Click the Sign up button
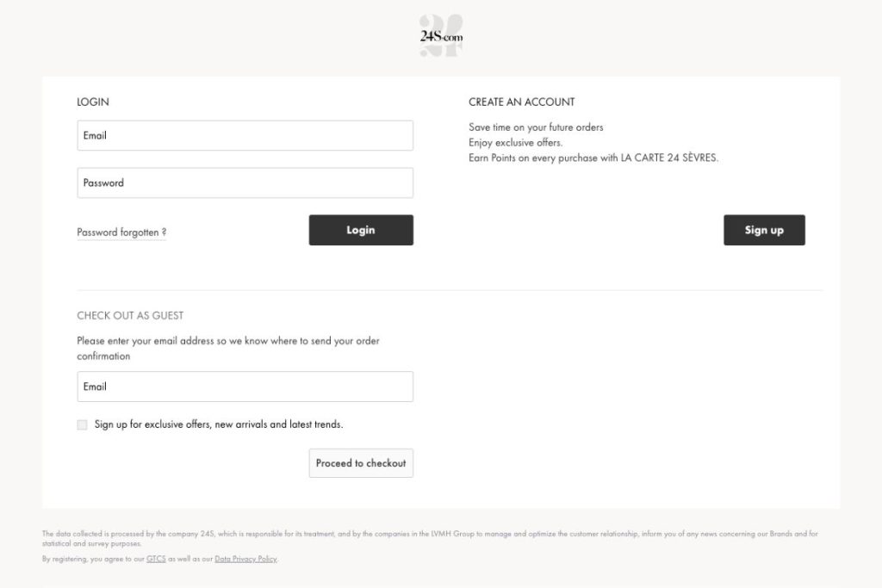The height and width of the screenshot is (588, 882). tap(764, 231)
